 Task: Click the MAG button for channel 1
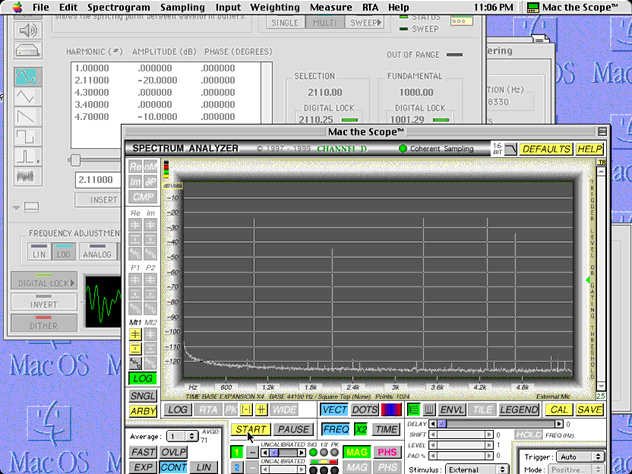pos(357,452)
